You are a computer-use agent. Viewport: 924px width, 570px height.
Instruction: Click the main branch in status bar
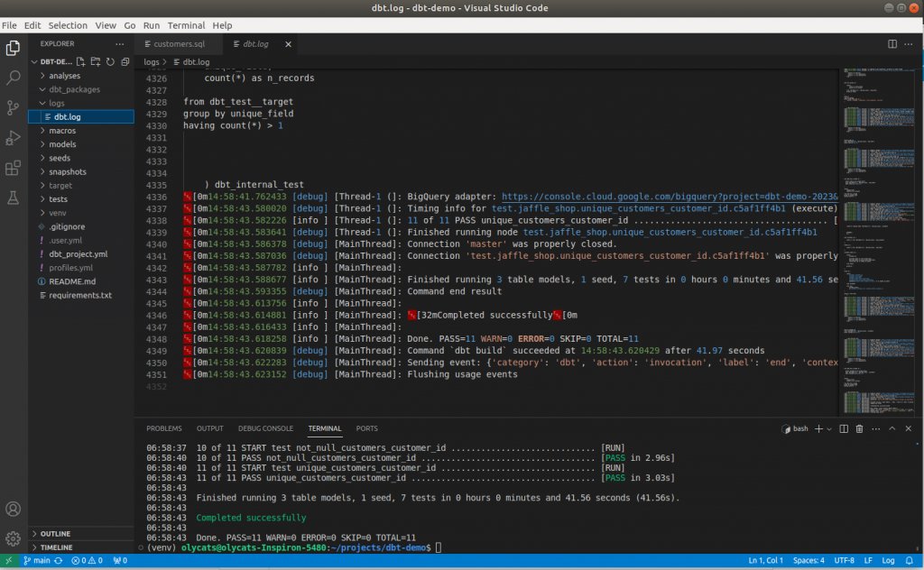tap(37, 561)
